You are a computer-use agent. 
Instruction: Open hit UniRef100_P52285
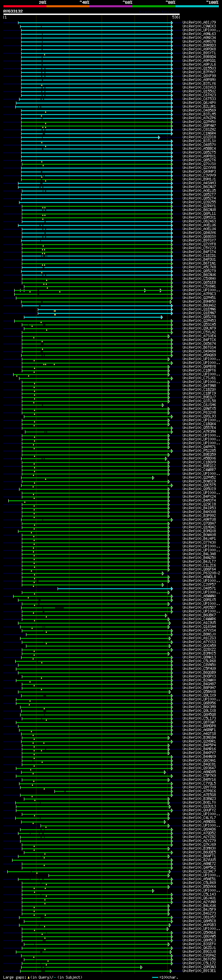click(199, 451)
